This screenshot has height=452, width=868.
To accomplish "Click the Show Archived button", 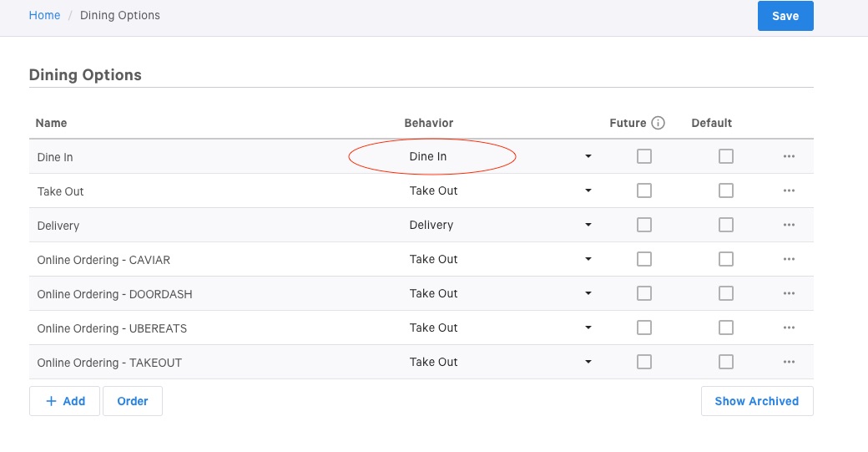I will (756, 401).
